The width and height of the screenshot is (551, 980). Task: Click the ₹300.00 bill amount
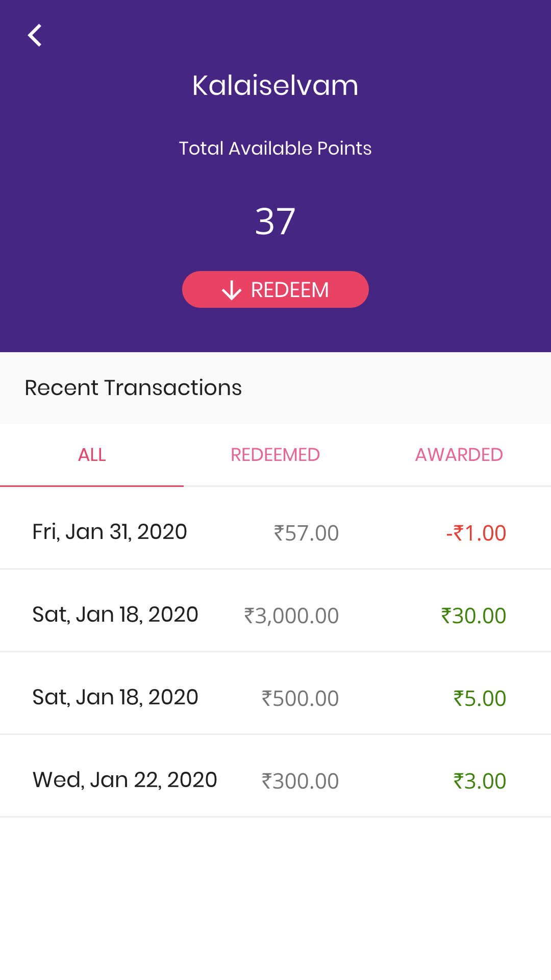click(300, 781)
